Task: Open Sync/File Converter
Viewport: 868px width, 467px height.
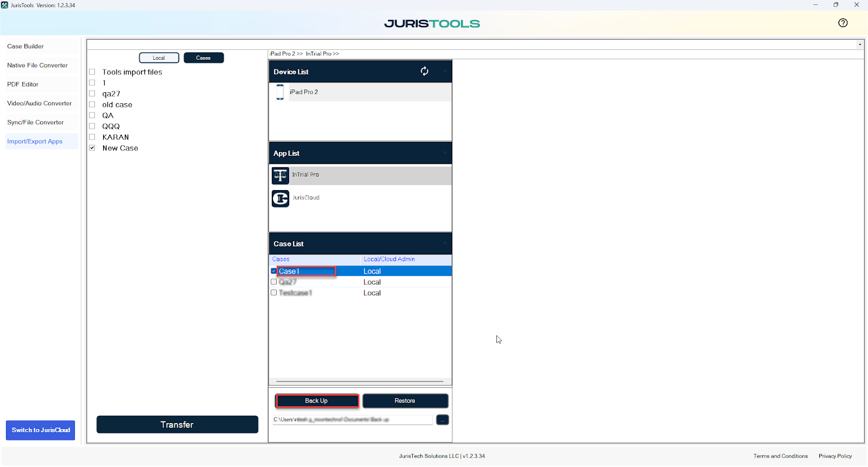Action: click(x=35, y=123)
